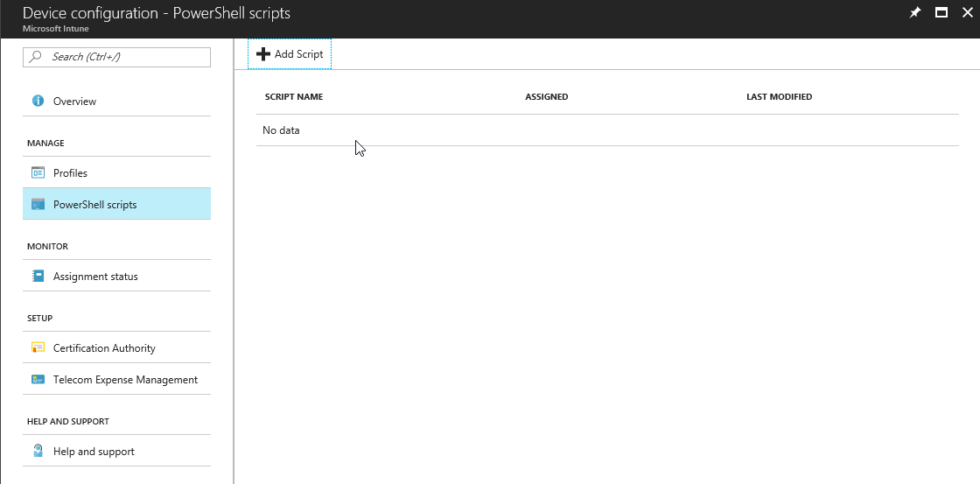Open Assignment status under Monitor
The height and width of the screenshot is (484, 980).
(117, 276)
